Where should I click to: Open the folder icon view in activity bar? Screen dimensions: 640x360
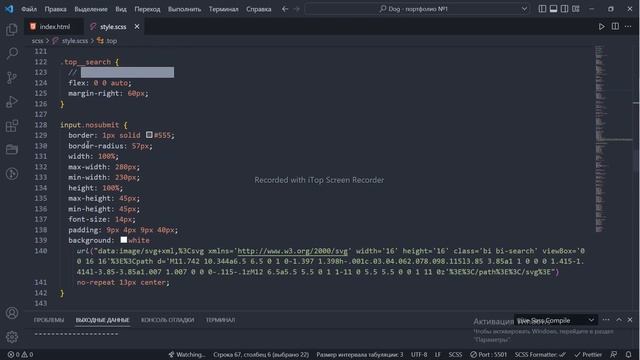12,149
